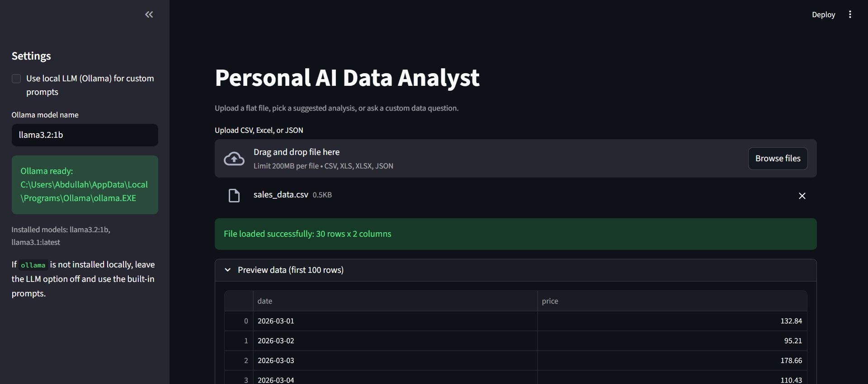The height and width of the screenshot is (384, 868).
Task: Open the three-dot app options menu
Action: pos(850,14)
